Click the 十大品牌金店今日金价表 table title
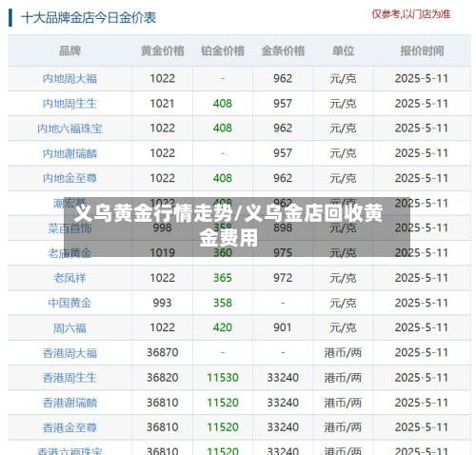Viewport: 476px width, 455px height. pos(89,18)
